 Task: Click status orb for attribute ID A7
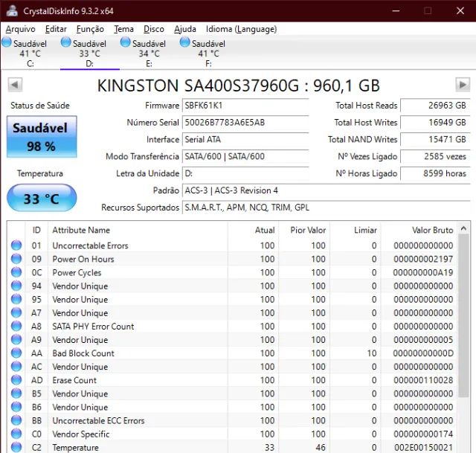16,312
